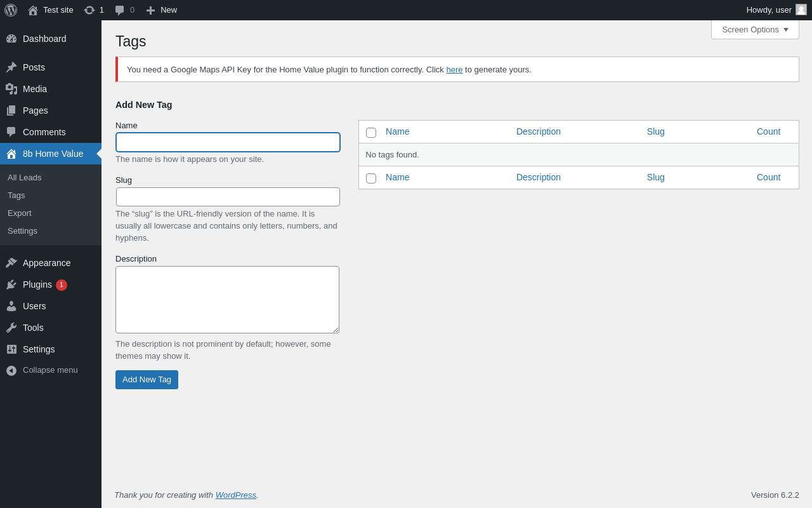The image size is (812, 508).
Task: Sort by Count in table footer
Action: pyautogui.click(x=769, y=177)
